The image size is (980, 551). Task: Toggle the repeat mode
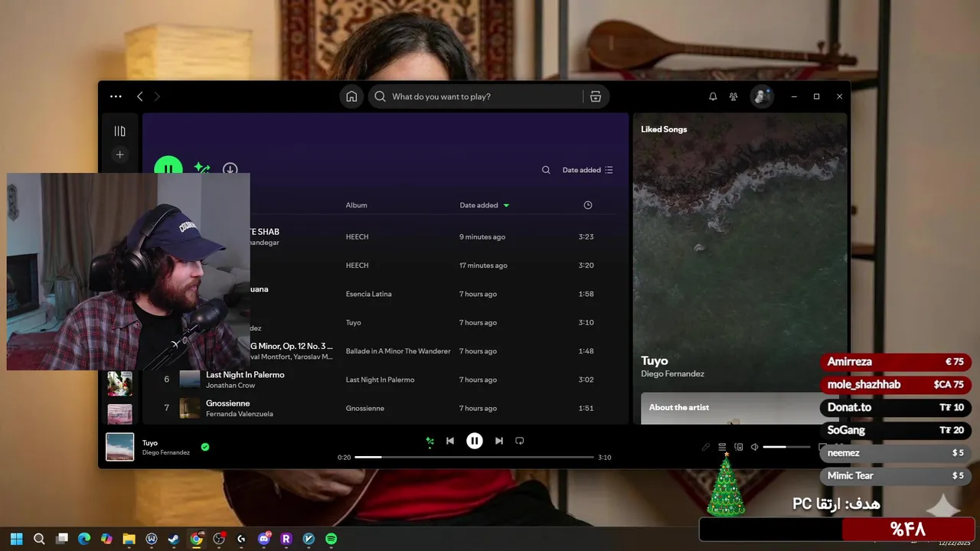coord(520,441)
